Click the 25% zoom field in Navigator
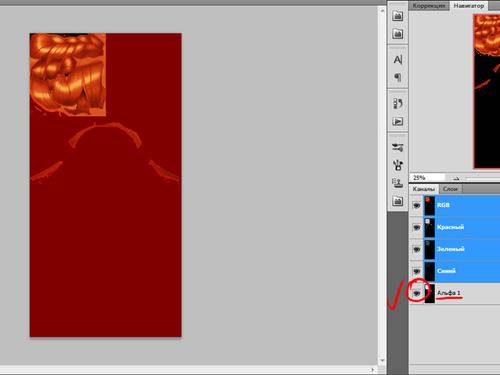The height and width of the screenshot is (375, 500). coord(428,177)
